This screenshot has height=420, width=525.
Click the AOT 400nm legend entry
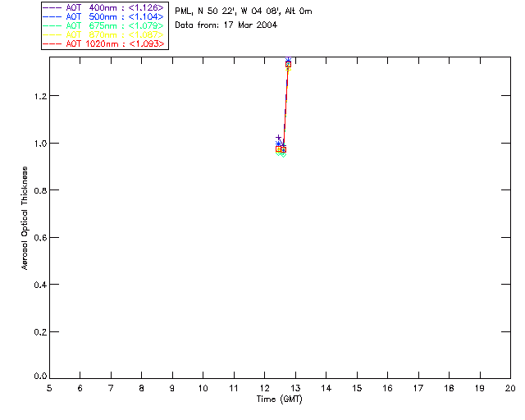104,7
